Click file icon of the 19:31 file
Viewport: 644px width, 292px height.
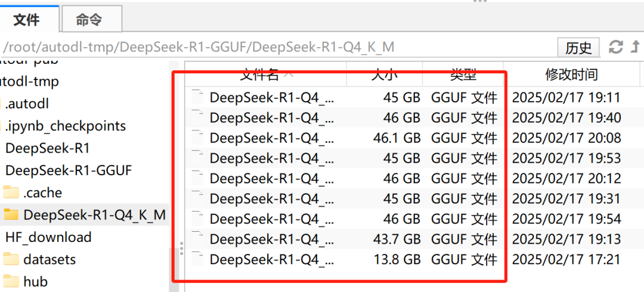pyautogui.click(x=198, y=198)
